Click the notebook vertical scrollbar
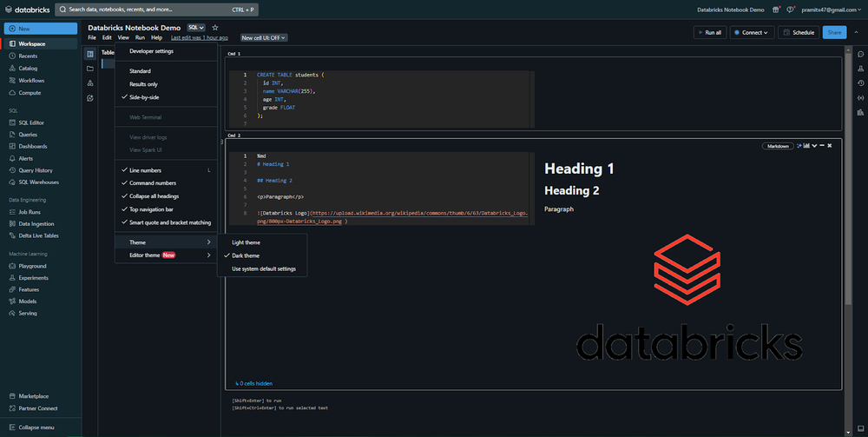This screenshot has width=868, height=437. [848, 177]
